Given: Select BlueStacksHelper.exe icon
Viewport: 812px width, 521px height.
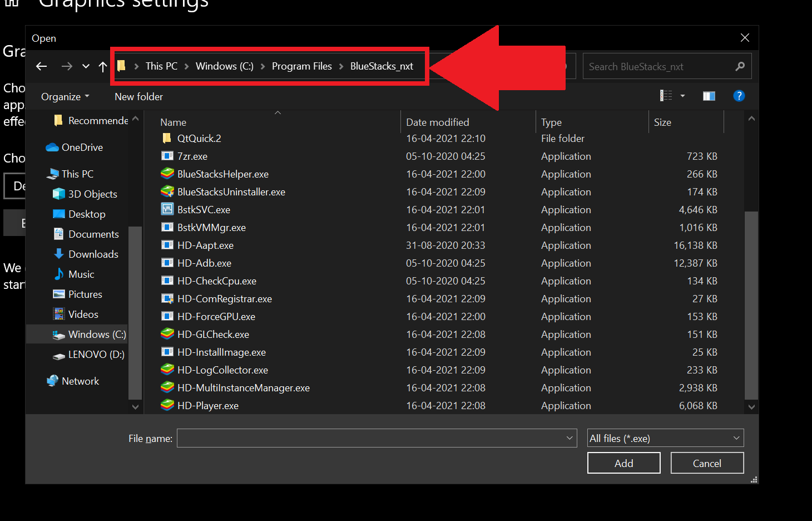Looking at the screenshot, I should (167, 174).
